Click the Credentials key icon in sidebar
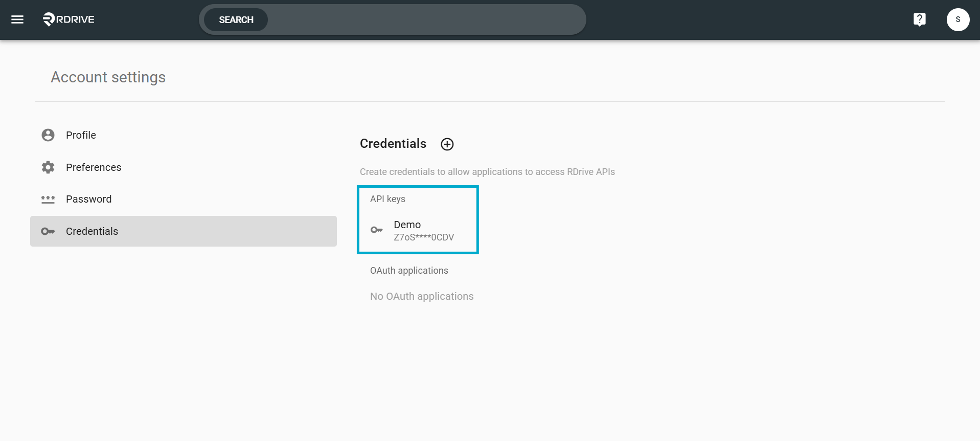Viewport: 980px width, 441px height. tap(48, 231)
